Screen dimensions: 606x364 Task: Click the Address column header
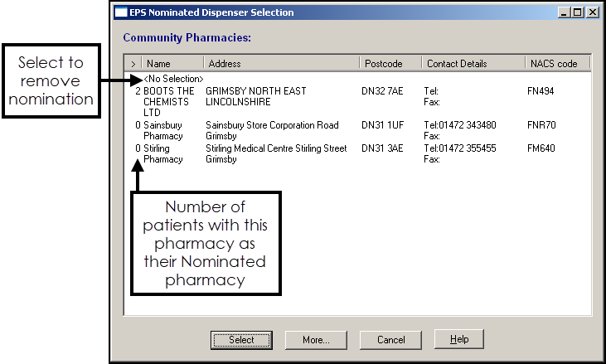pos(282,64)
